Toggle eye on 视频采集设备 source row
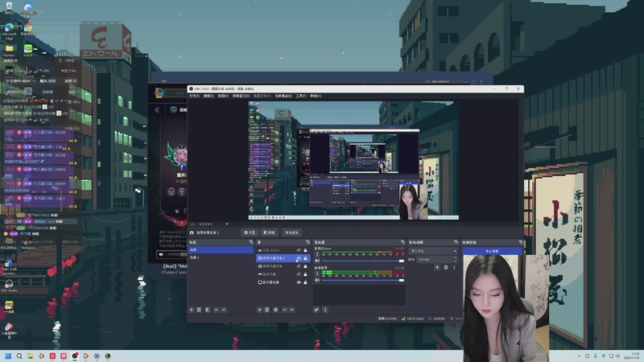 299,266
